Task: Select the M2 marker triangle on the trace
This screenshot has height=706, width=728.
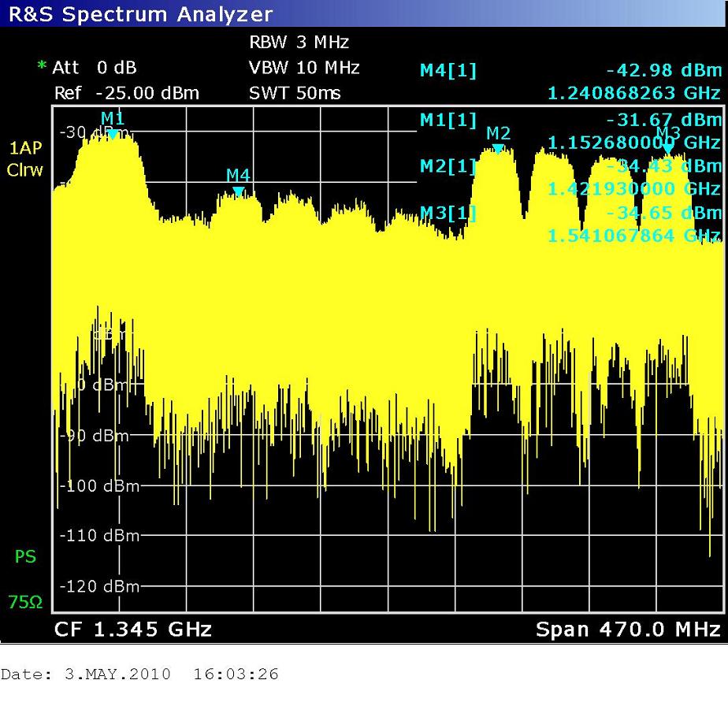Action: [498, 148]
